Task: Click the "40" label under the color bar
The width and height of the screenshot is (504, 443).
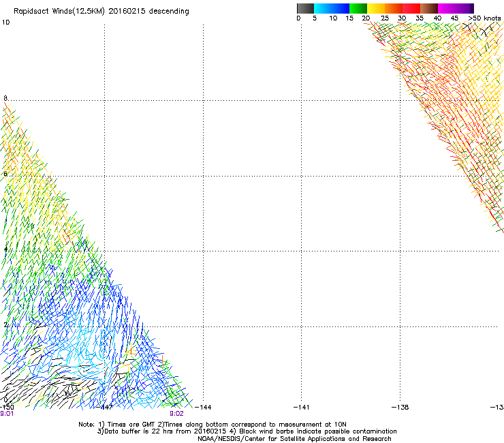Action: 437,18
